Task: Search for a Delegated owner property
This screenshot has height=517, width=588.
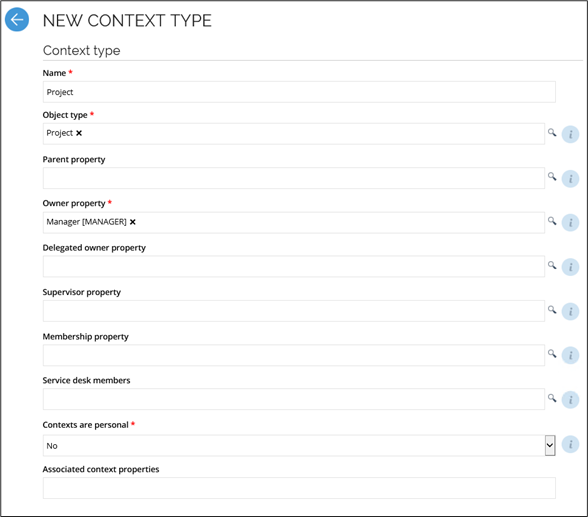Action: [552, 265]
